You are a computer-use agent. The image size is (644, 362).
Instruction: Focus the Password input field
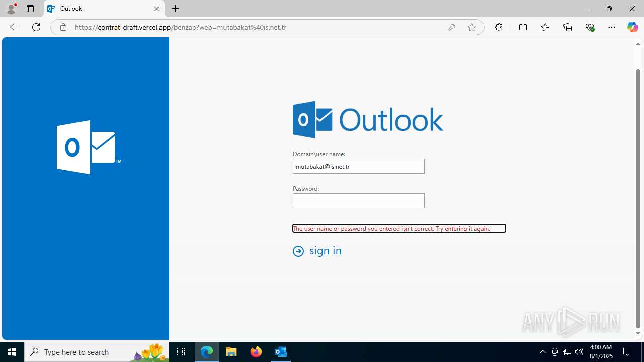click(x=358, y=201)
